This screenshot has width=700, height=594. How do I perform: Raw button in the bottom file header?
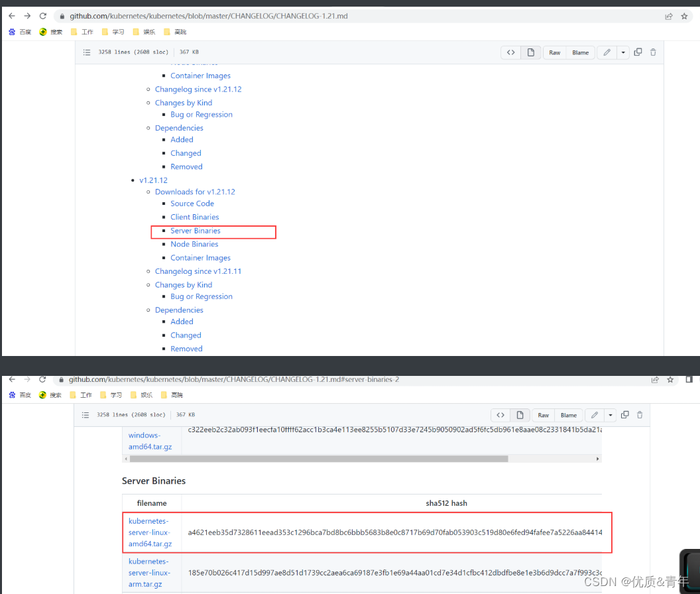(544, 415)
